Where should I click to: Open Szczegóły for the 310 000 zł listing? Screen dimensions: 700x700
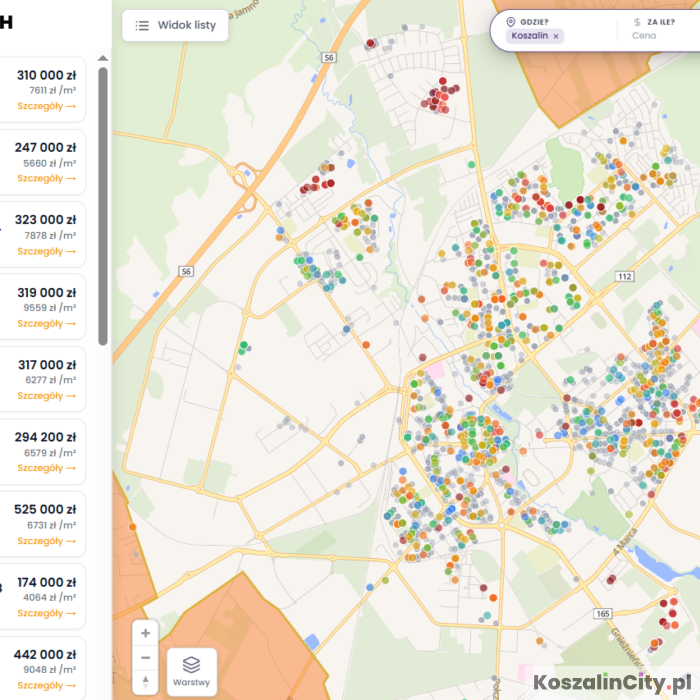pos(46,106)
